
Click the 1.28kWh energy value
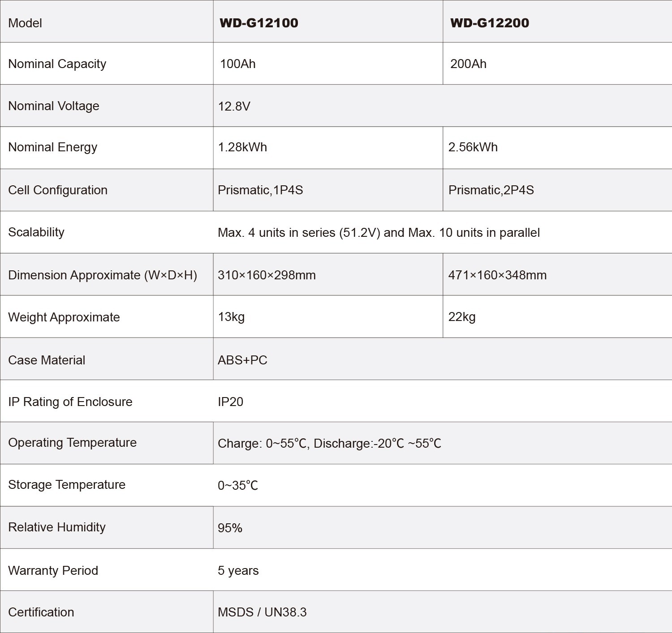(242, 147)
